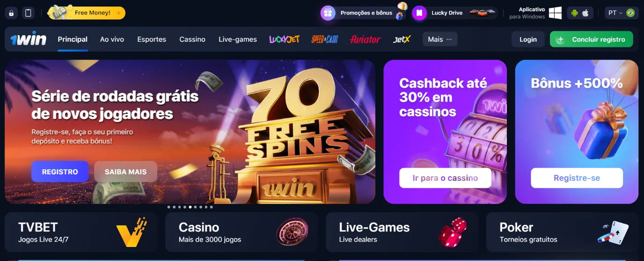Open the Cassino tab
Screen dimensions: 644x261
point(192,39)
